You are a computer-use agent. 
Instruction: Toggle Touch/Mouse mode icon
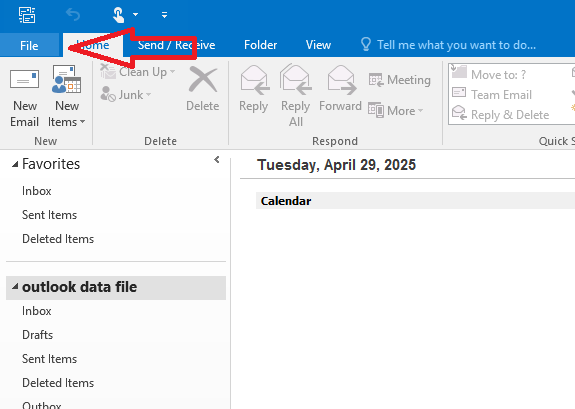[118, 15]
